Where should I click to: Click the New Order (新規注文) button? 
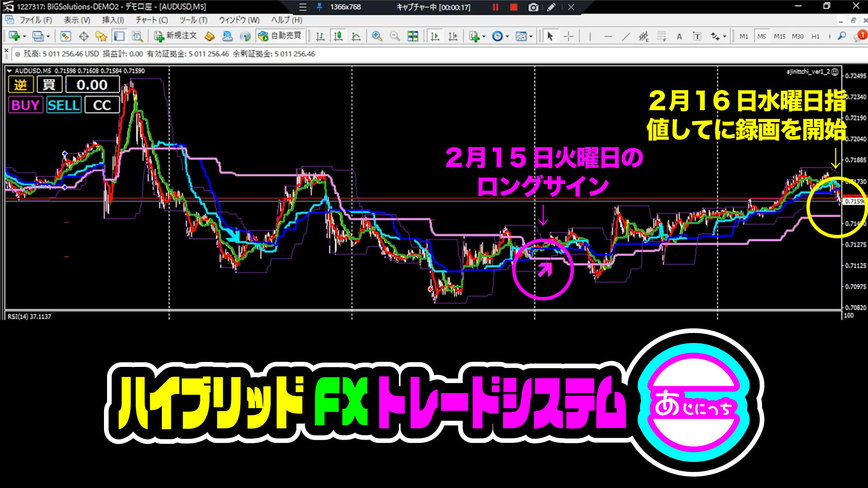tap(175, 36)
